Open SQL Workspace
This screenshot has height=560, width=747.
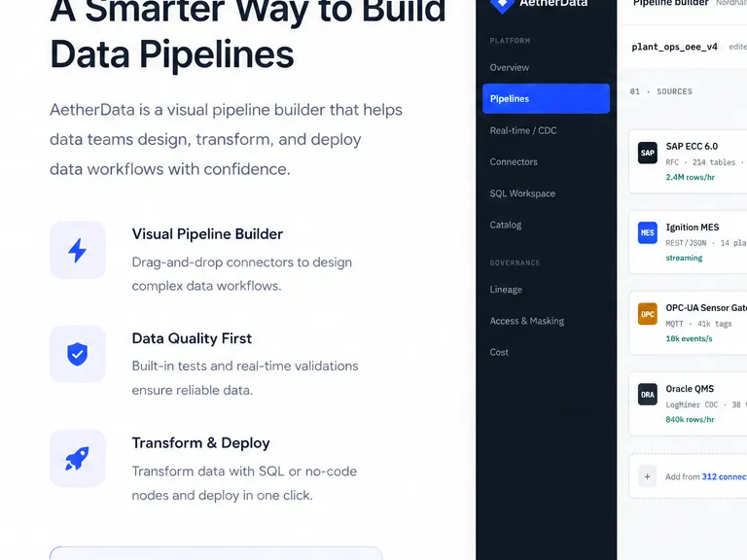click(x=546, y=193)
